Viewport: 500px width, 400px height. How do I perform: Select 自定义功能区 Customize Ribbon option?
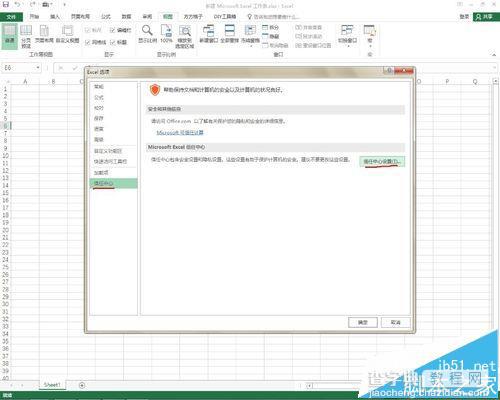(114, 151)
